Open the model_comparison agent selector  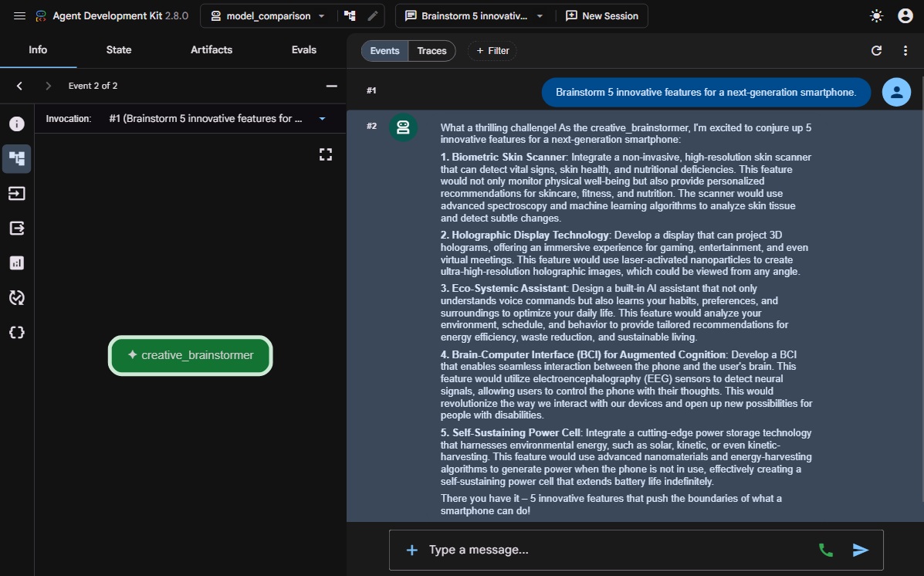coord(268,16)
